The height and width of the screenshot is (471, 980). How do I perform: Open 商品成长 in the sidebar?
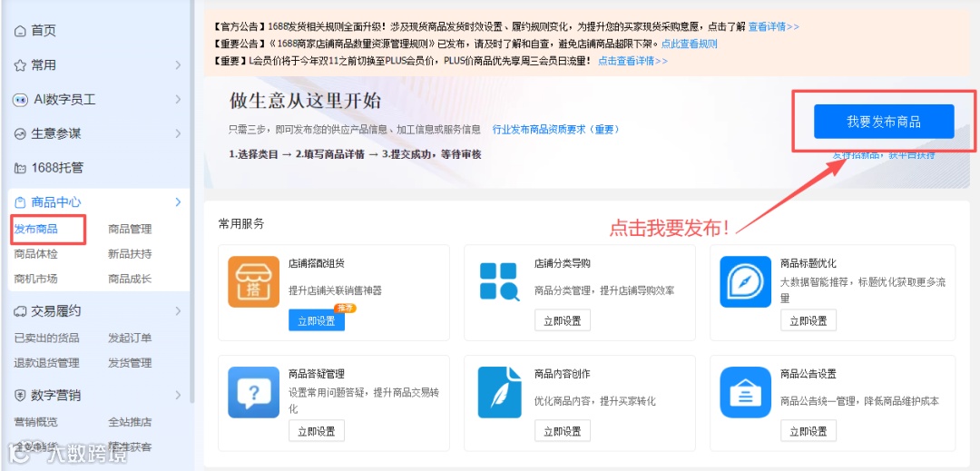130,280
